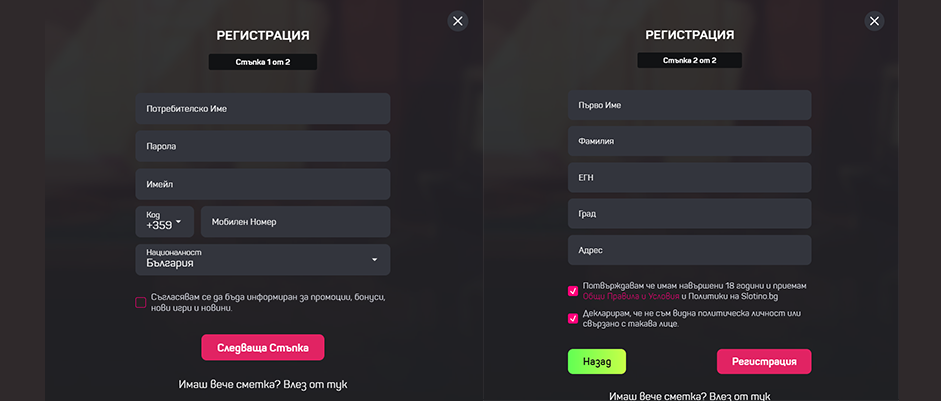This screenshot has width=941, height=401.
Task: Uncheck the politically exposed person declaration checkbox
Action: point(573,319)
